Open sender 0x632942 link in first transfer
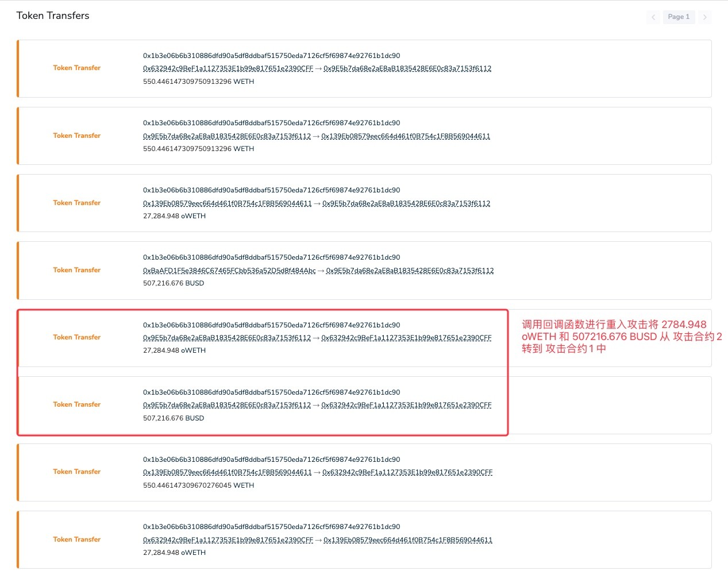Viewport: 728px width, 575px height. [228, 68]
